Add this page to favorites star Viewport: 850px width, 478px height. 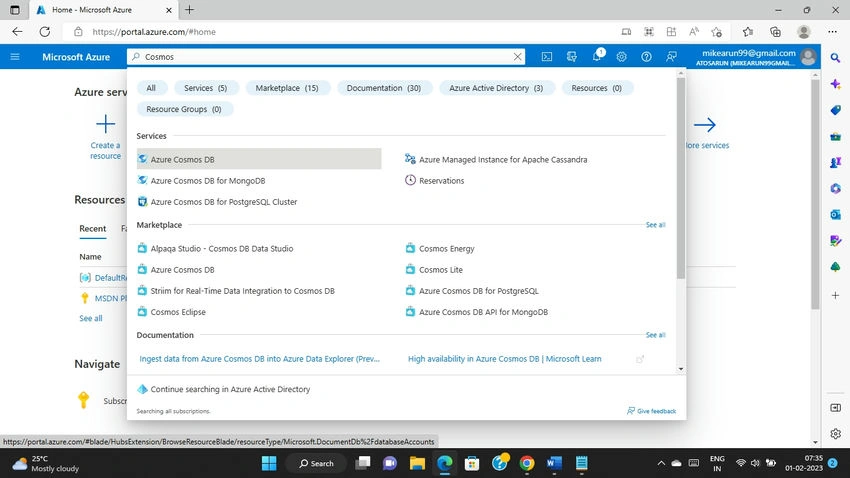pyautogui.click(x=716, y=32)
